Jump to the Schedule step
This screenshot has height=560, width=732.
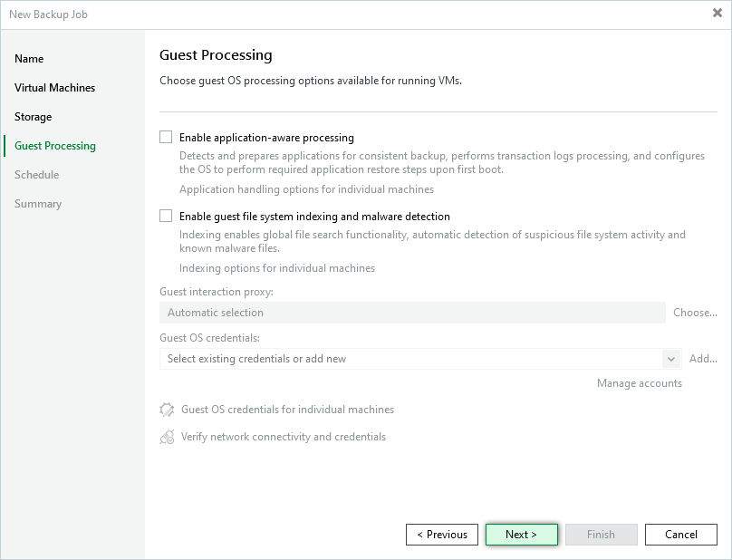36,175
